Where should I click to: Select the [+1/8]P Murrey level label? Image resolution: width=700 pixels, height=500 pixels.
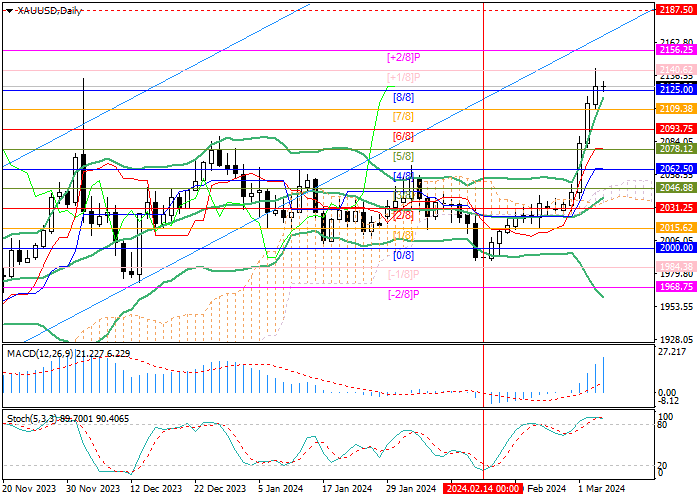coord(404,77)
